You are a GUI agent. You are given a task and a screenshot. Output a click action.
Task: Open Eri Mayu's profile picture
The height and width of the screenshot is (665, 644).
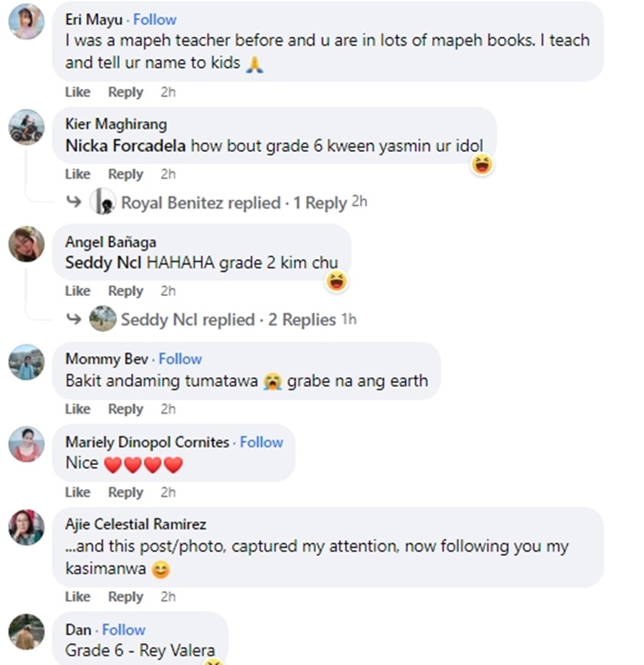click(27, 21)
